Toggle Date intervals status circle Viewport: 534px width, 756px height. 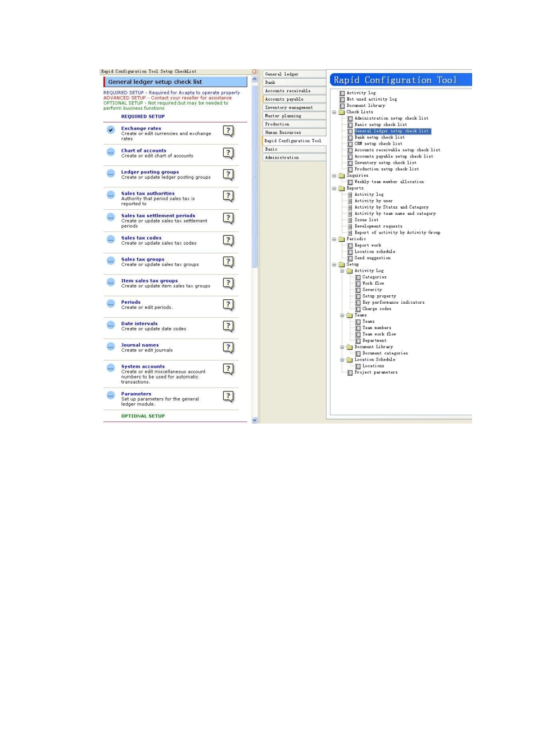coord(111,325)
